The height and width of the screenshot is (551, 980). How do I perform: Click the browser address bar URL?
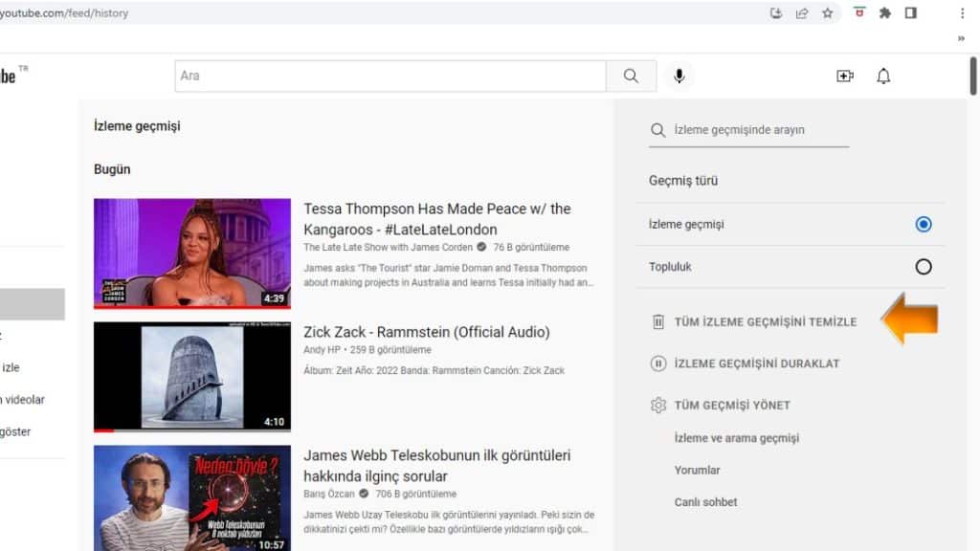point(64,13)
